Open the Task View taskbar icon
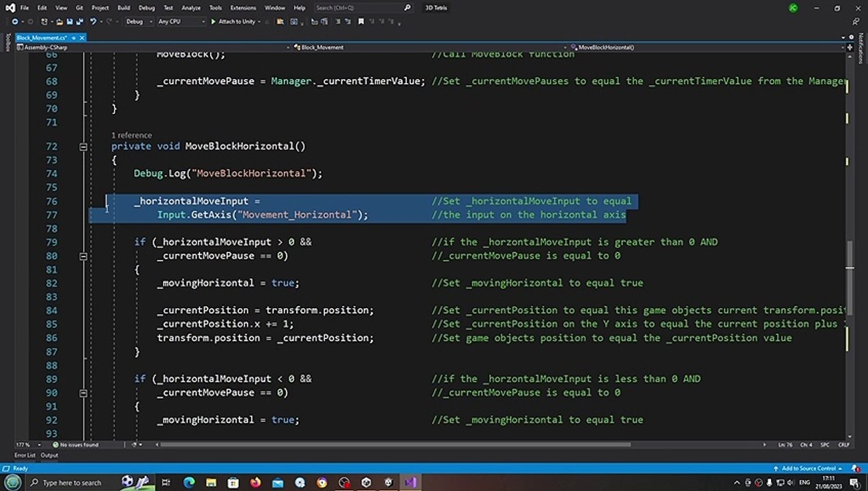This screenshot has width=868, height=491. click(166, 482)
